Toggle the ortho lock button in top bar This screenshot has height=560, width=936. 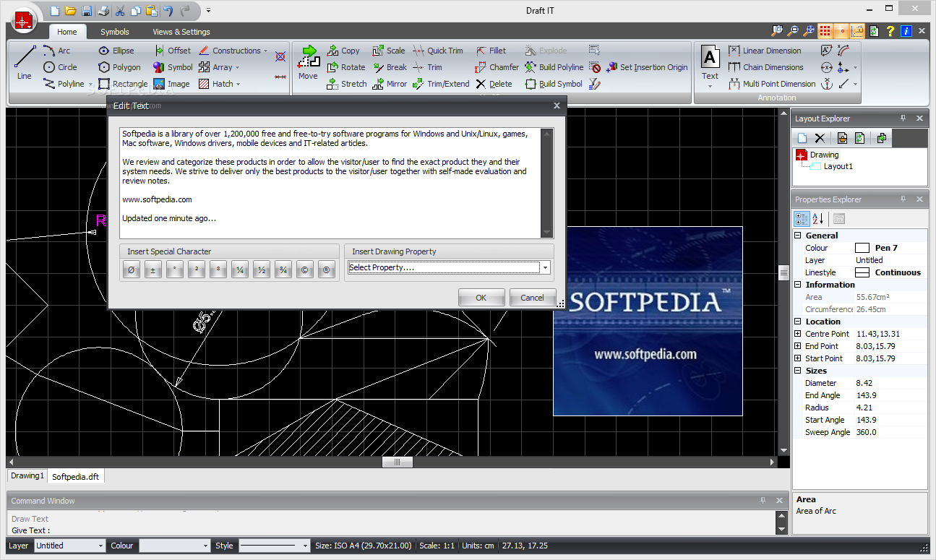point(857,31)
